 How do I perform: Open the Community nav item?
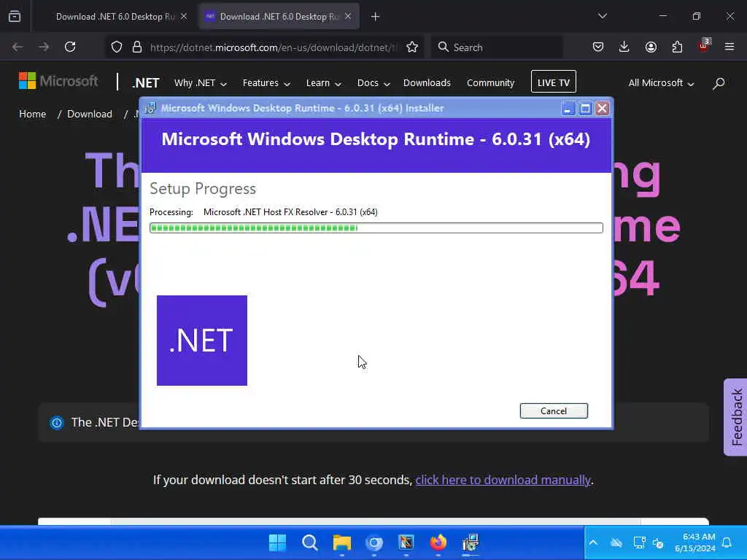tap(491, 83)
